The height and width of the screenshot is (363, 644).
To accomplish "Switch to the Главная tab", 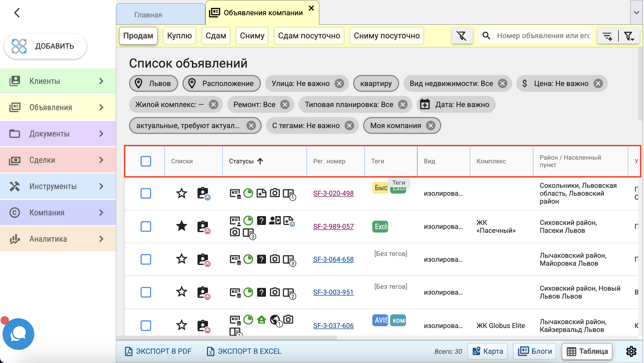I will tap(160, 14).
